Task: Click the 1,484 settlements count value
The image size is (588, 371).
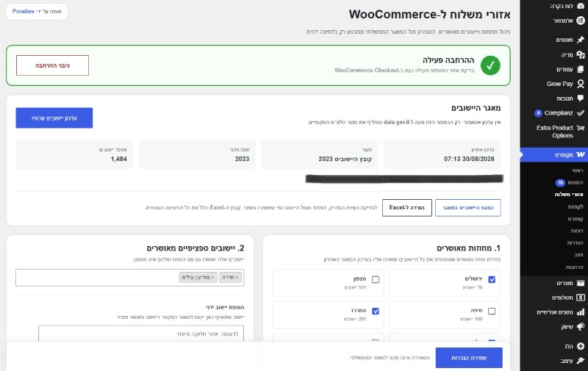Action: 119,159
